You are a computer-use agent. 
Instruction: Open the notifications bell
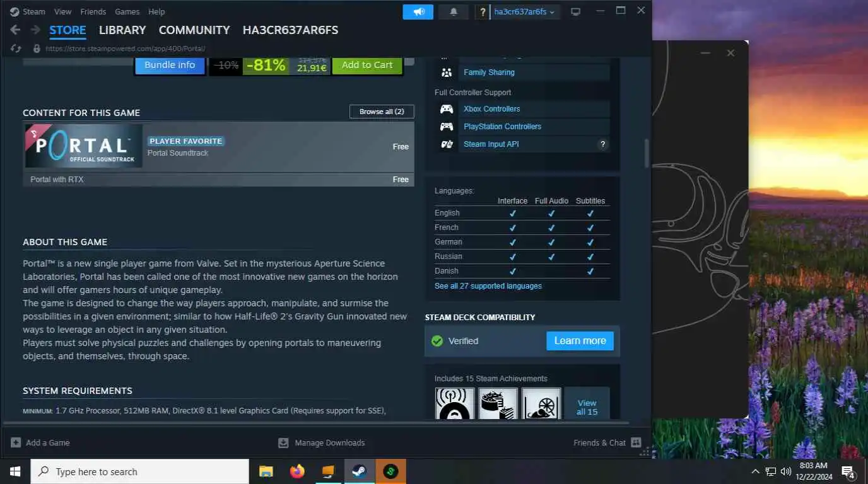[x=454, y=11]
